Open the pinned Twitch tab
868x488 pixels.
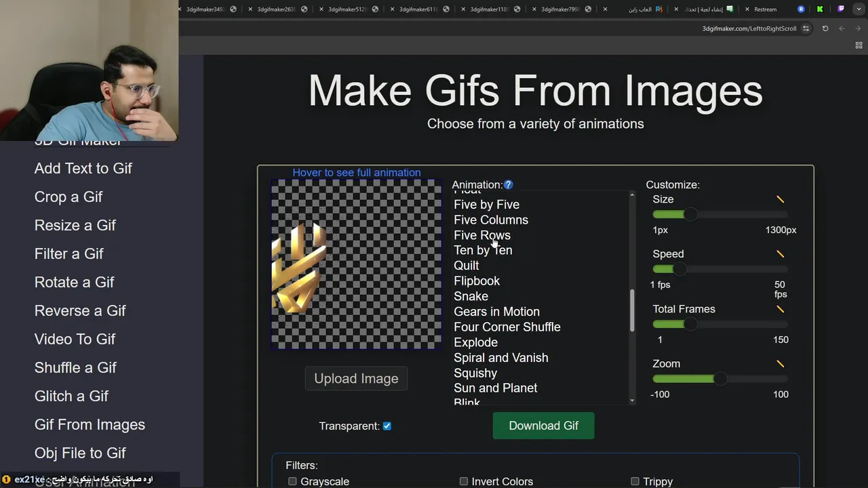(841, 9)
